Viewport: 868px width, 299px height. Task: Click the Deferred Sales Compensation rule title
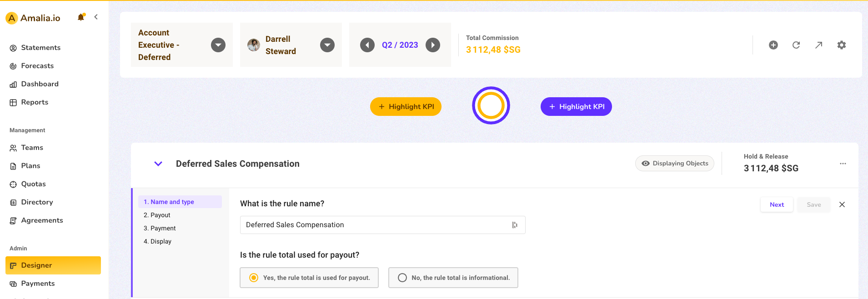coord(238,164)
